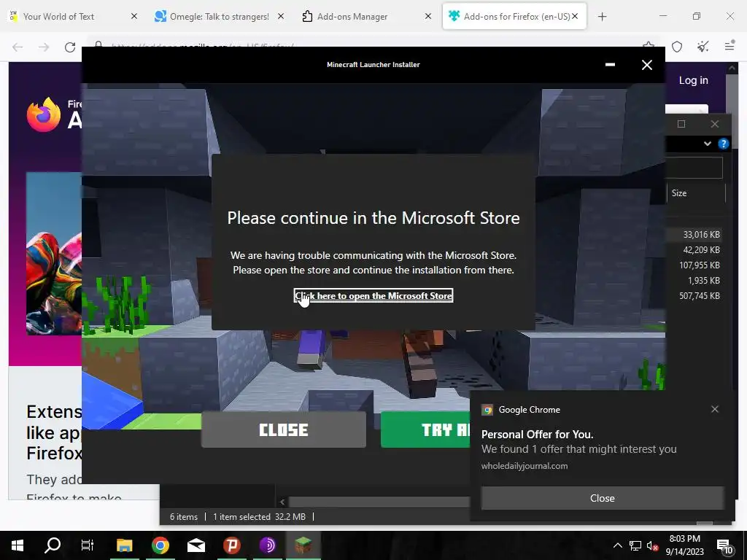Open the notification center with 10 badge
747x560 pixels.
tap(724, 546)
